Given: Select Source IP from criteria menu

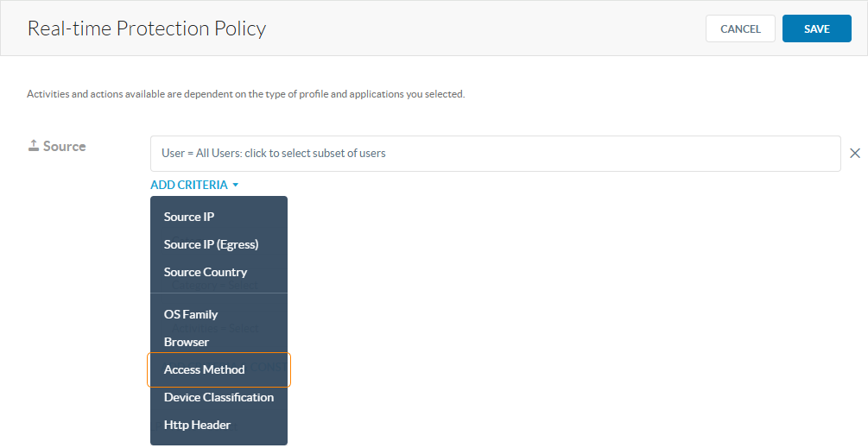Looking at the screenshot, I should point(189,217).
